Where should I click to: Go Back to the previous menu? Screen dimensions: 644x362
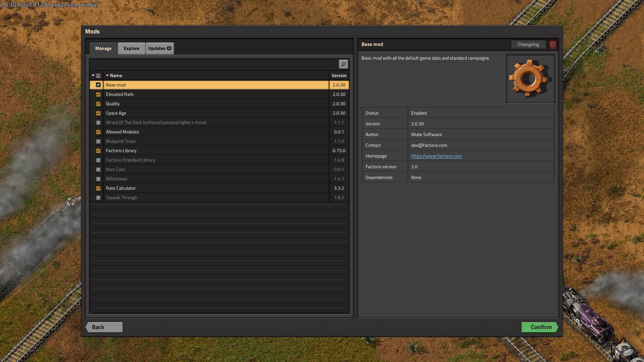(104, 327)
